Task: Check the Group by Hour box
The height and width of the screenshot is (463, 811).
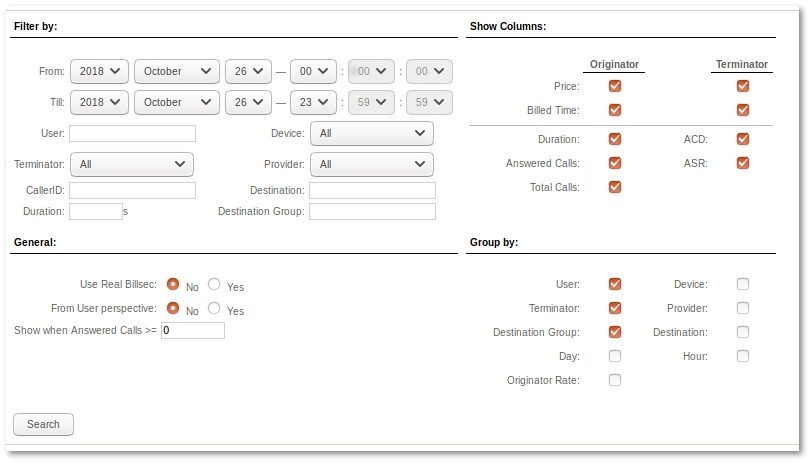Action: (x=743, y=356)
